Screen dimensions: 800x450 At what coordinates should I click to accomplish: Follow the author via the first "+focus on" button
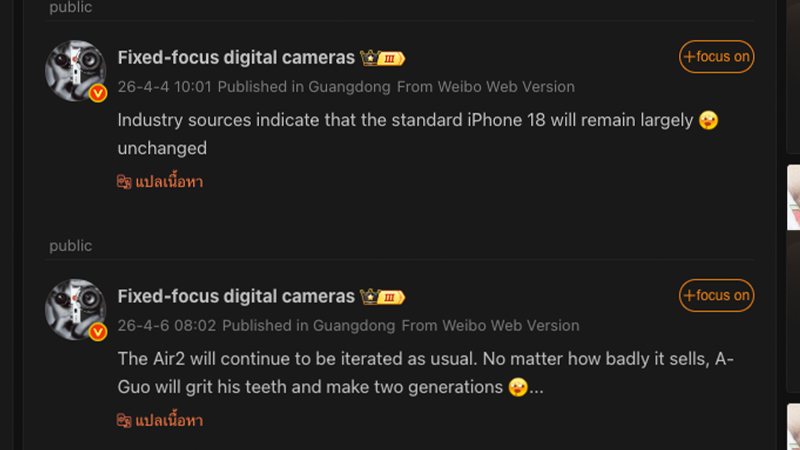point(716,57)
